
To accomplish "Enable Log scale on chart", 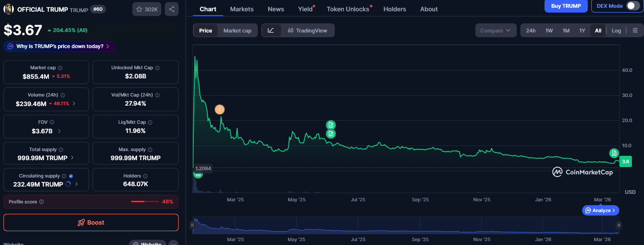I will coord(616,30).
